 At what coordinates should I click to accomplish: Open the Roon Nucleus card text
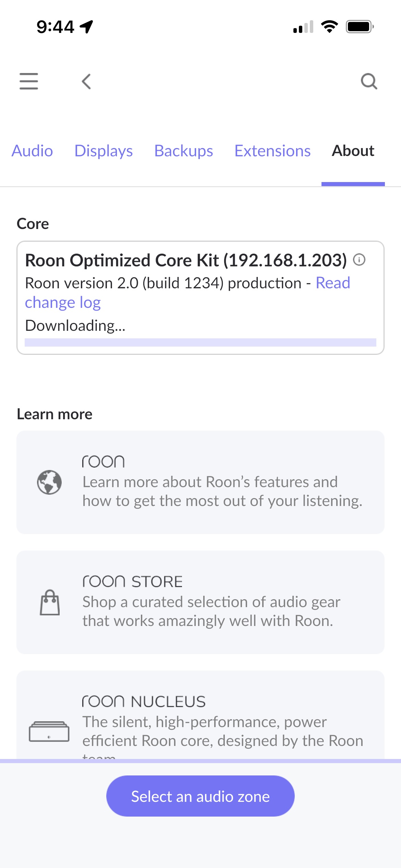pyautogui.click(x=223, y=731)
